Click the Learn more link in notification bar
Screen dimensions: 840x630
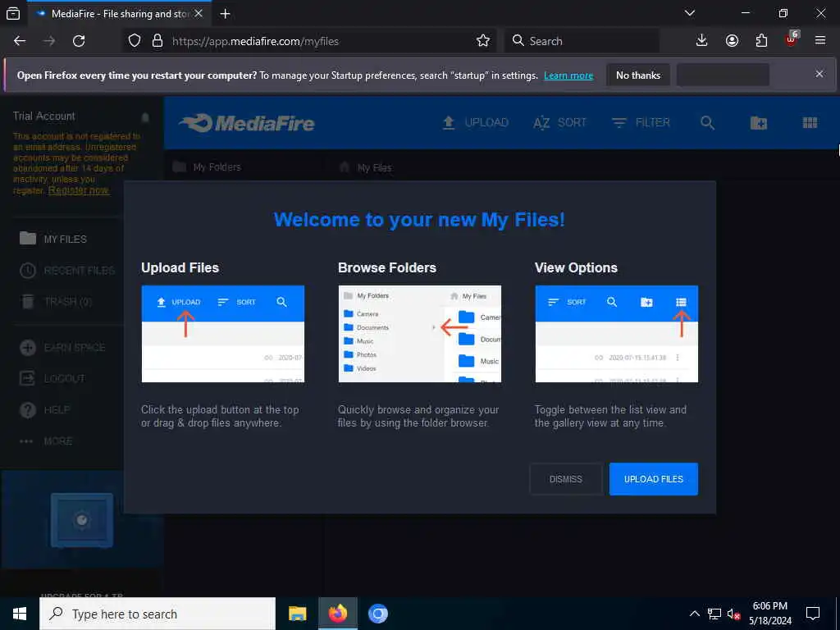coord(568,75)
